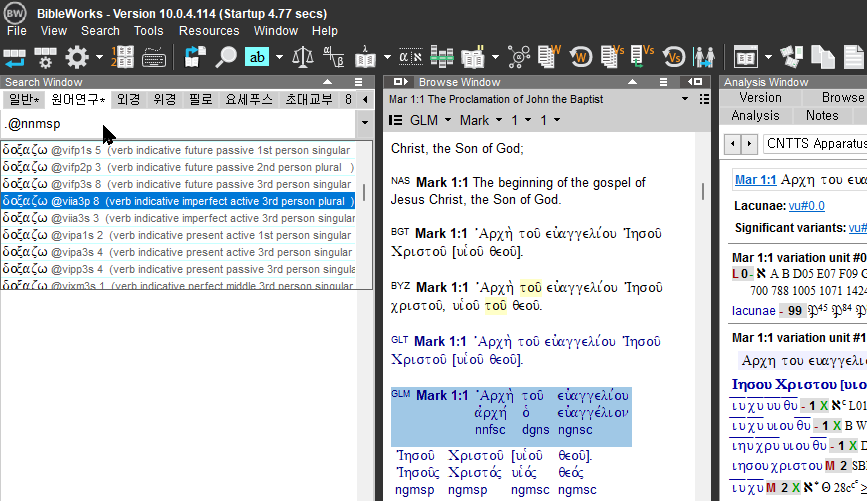Expand the quoted book icon dropdown arrow
Screen dimensions: 867x501
495,57
